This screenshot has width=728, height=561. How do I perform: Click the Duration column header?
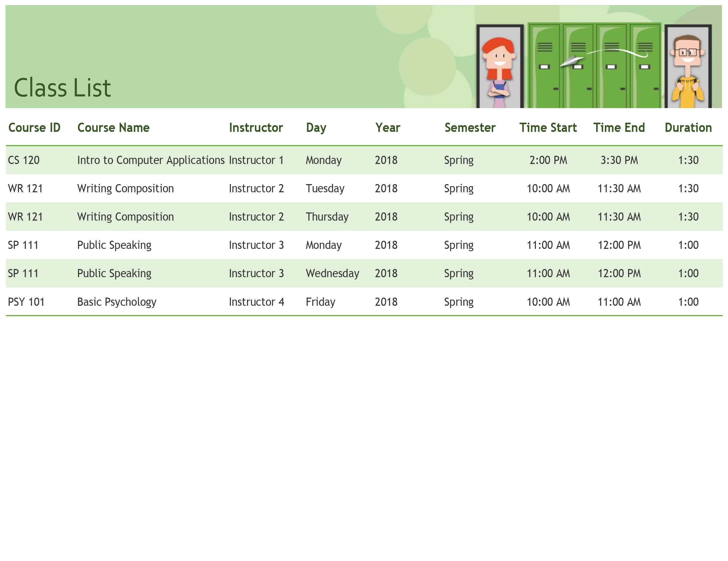pyautogui.click(x=688, y=127)
